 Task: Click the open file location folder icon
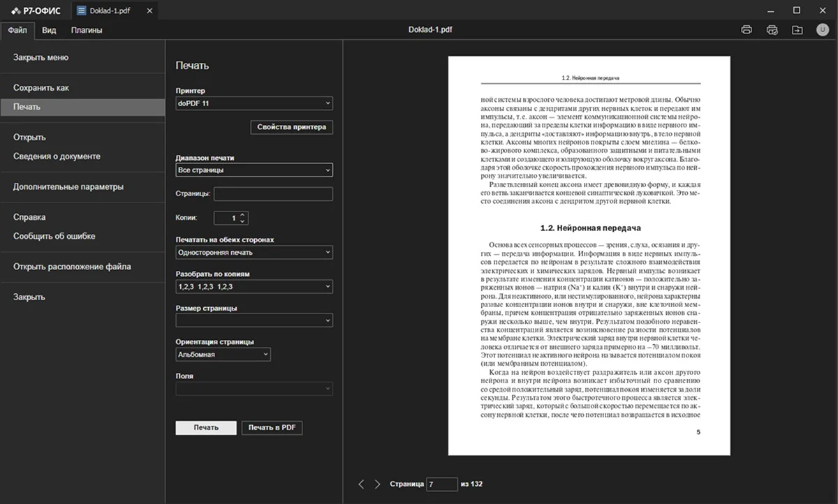click(x=797, y=30)
